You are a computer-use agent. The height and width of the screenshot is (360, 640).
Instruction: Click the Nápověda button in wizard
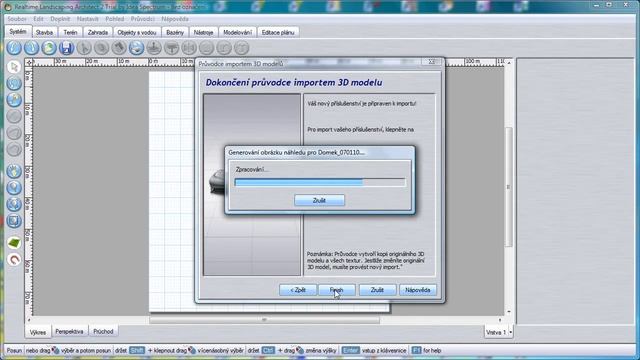pos(418,290)
